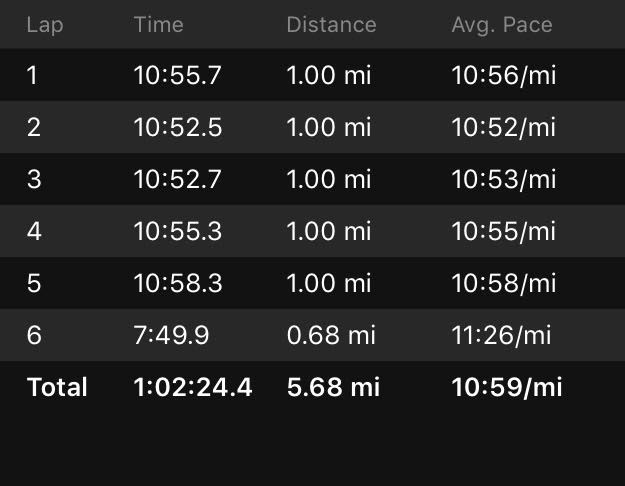This screenshot has width=625, height=486.
Task: Click the 10:55/mi average pace
Action: coord(504,232)
